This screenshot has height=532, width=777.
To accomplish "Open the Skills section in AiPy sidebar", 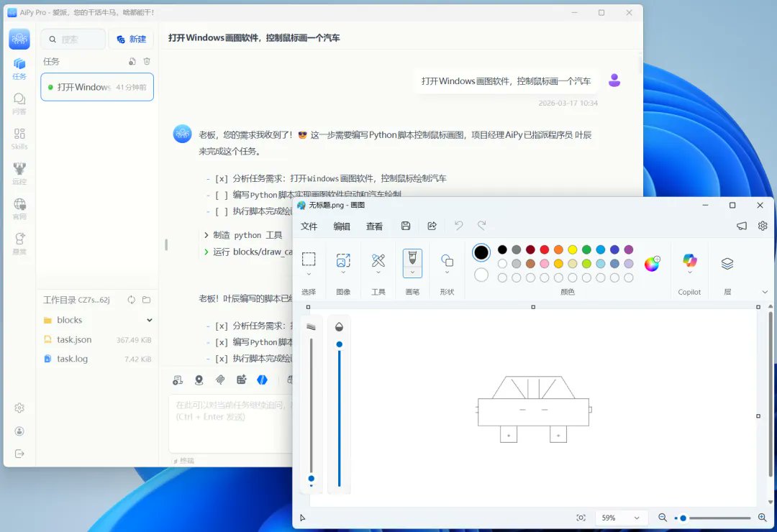I will coord(19,139).
